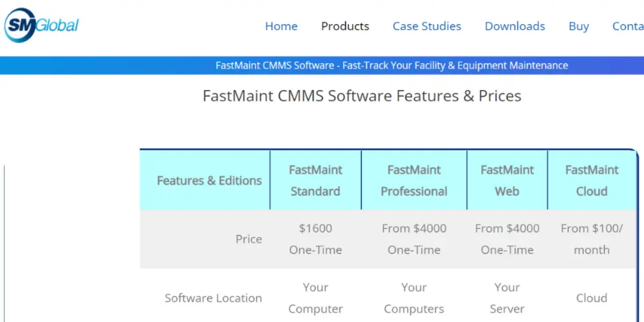
Task: Click the "From $100/month" price cell
Action: click(592, 239)
